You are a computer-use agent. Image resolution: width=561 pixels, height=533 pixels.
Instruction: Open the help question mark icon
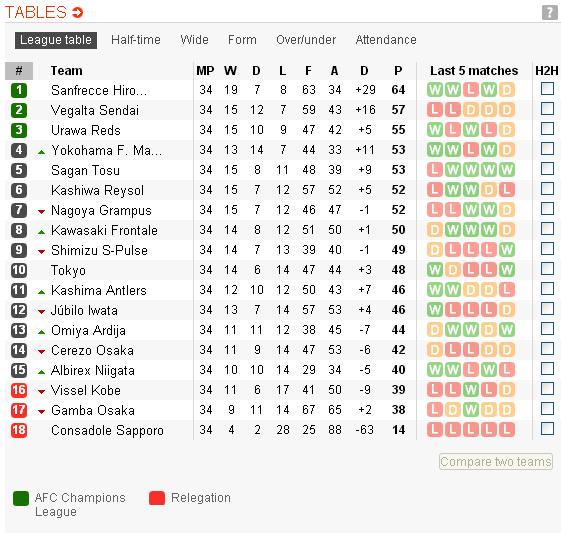click(550, 13)
